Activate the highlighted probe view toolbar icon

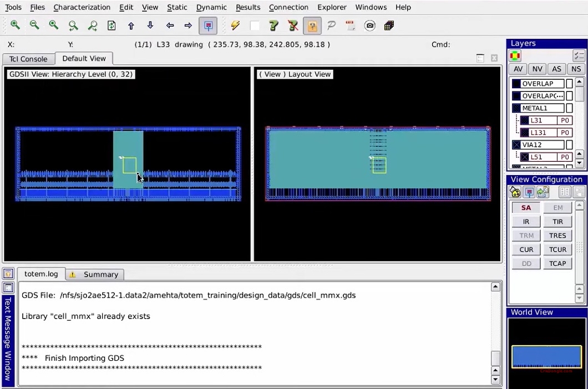(x=208, y=25)
